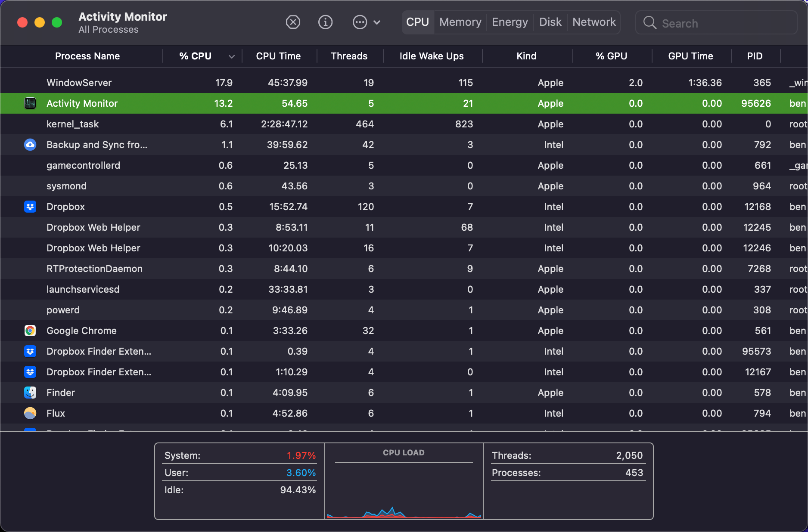Sort processes by the Threads column
Screen dimensions: 808x532
(x=349, y=56)
